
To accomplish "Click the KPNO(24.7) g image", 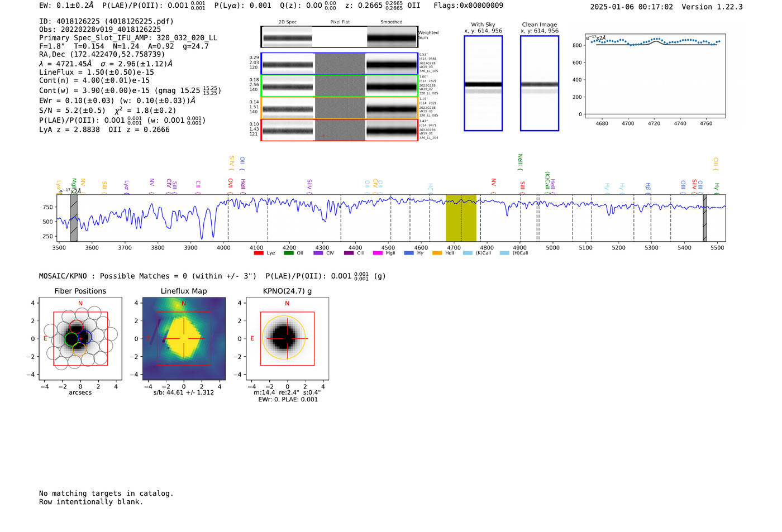I will pos(287,339).
